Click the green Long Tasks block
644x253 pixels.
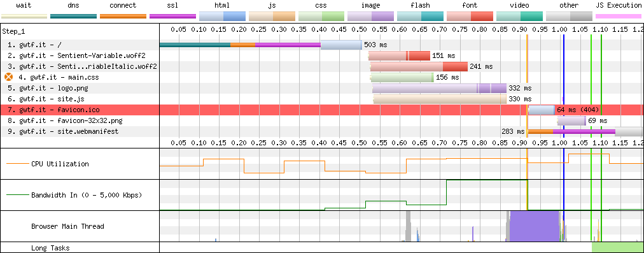click(618, 248)
